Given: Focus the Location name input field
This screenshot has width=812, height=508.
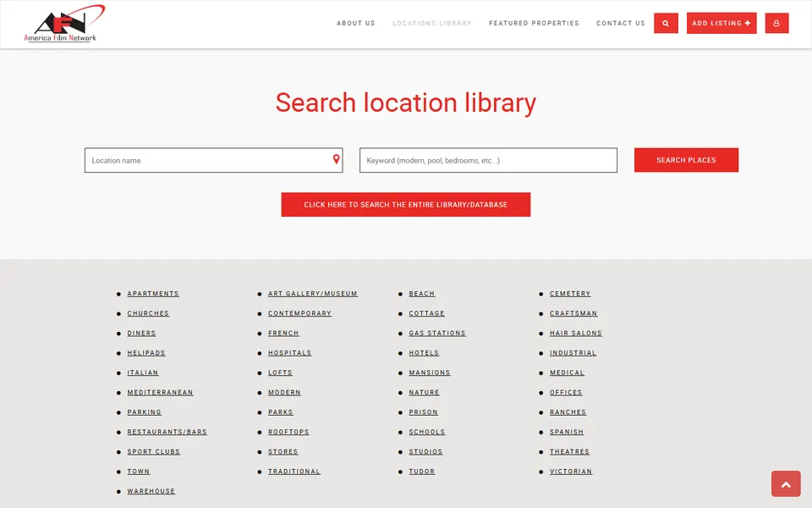Looking at the screenshot, I should 213,160.
